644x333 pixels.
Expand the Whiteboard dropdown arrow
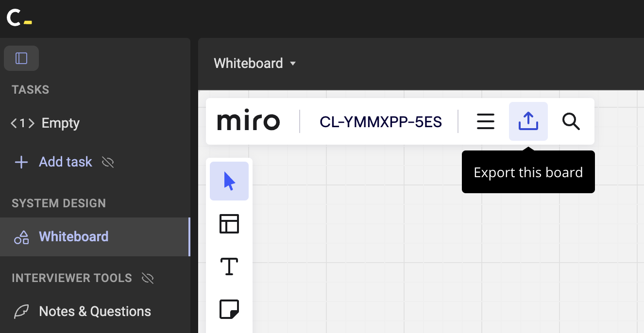click(x=293, y=64)
